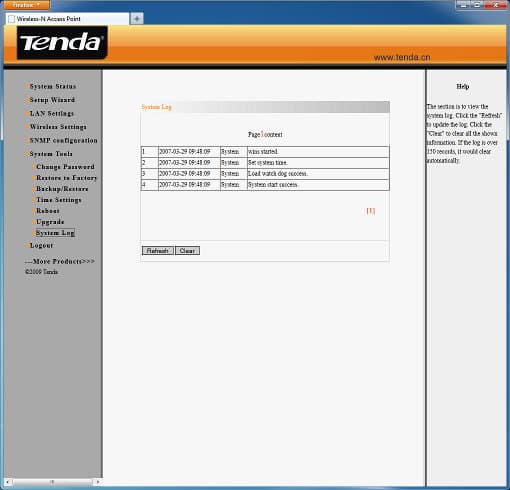Refresh the system log

(158, 251)
